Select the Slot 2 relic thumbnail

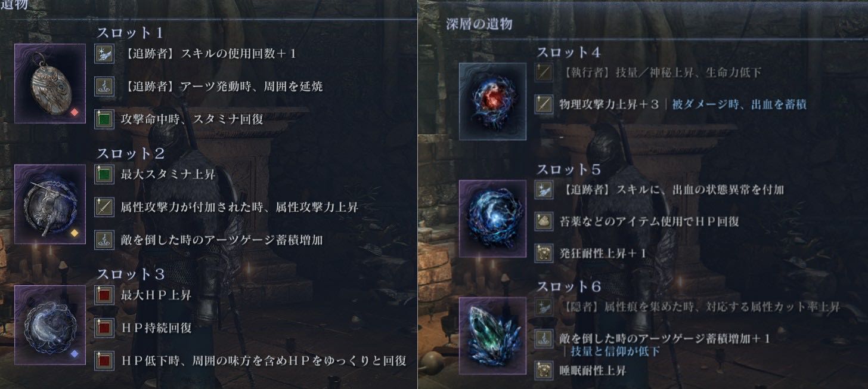[50, 204]
